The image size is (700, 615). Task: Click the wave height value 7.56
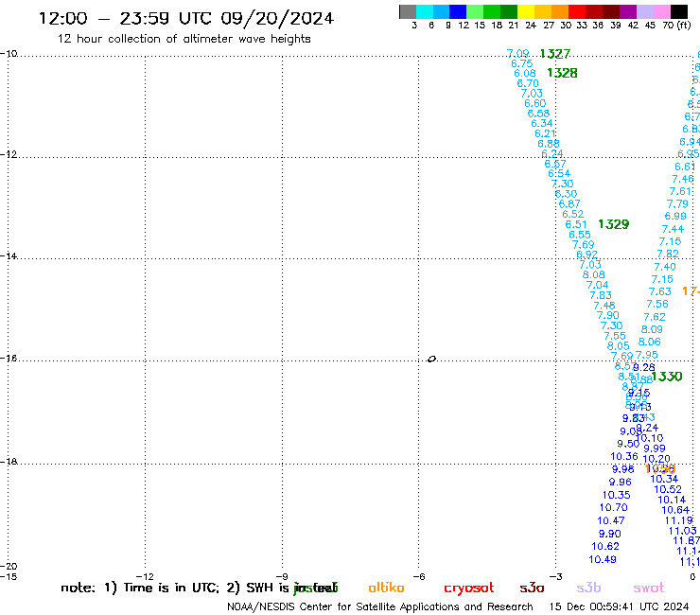(x=657, y=304)
